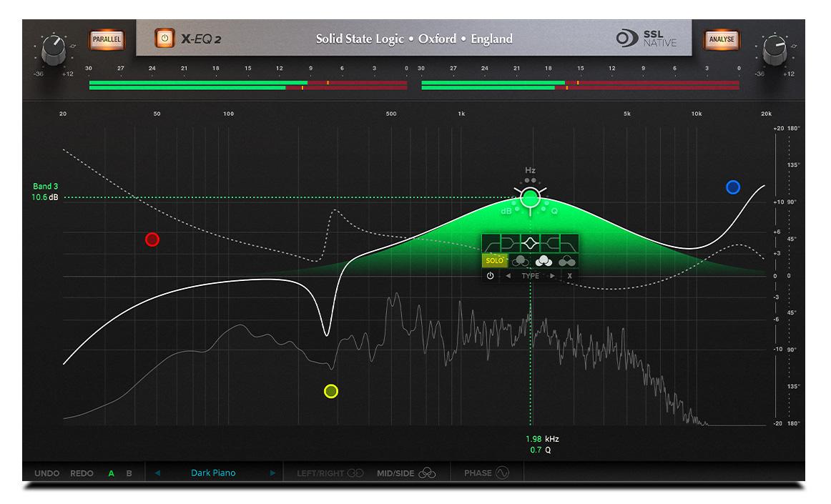This screenshot has height=504, width=831.
Task: Set band to side-only channel circles icon
Action: click(x=567, y=261)
